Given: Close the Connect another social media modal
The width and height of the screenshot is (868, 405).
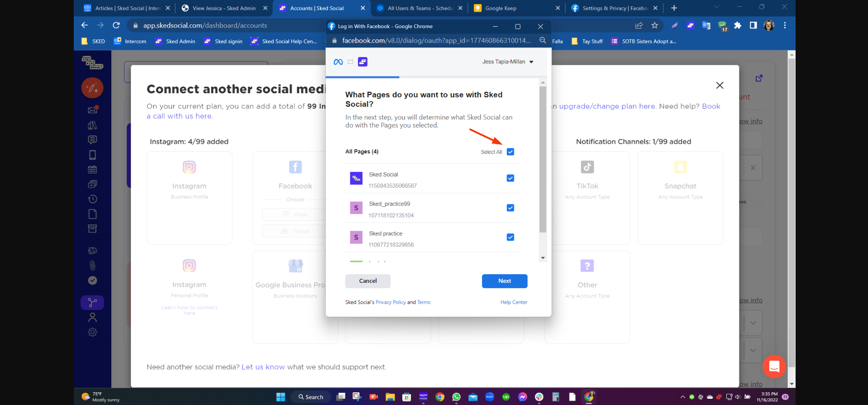Looking at the screenshot, I should (x=720, y=86).
